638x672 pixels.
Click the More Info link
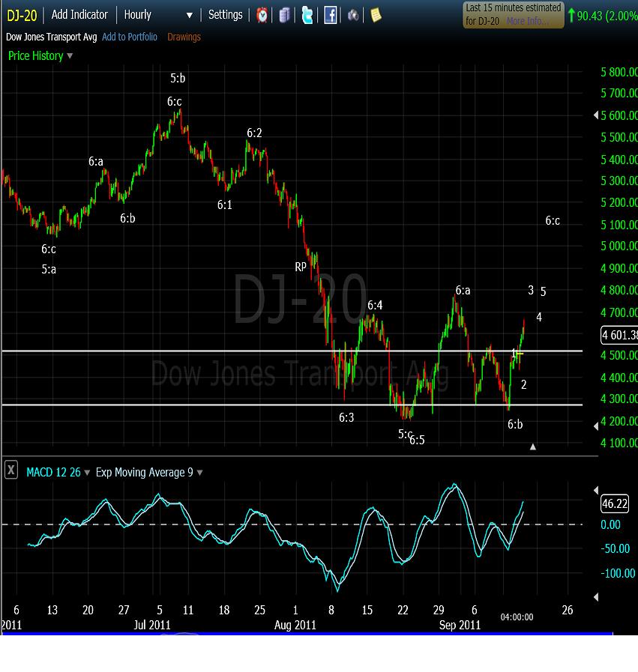(x=527, y=20)
